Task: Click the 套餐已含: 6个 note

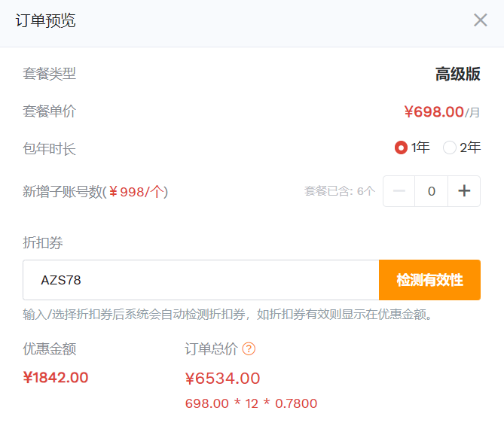Action: tap(339, 191)
